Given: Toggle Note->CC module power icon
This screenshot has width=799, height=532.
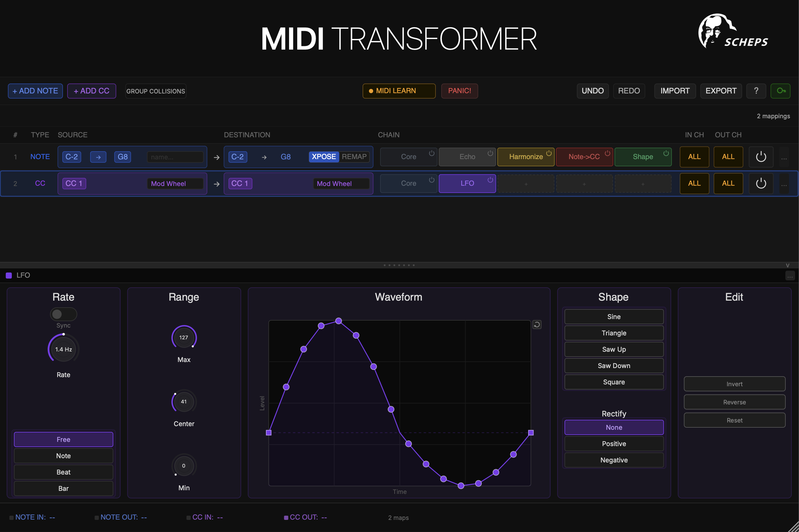Looking at the screenshot, I should [x=607, y=153].
